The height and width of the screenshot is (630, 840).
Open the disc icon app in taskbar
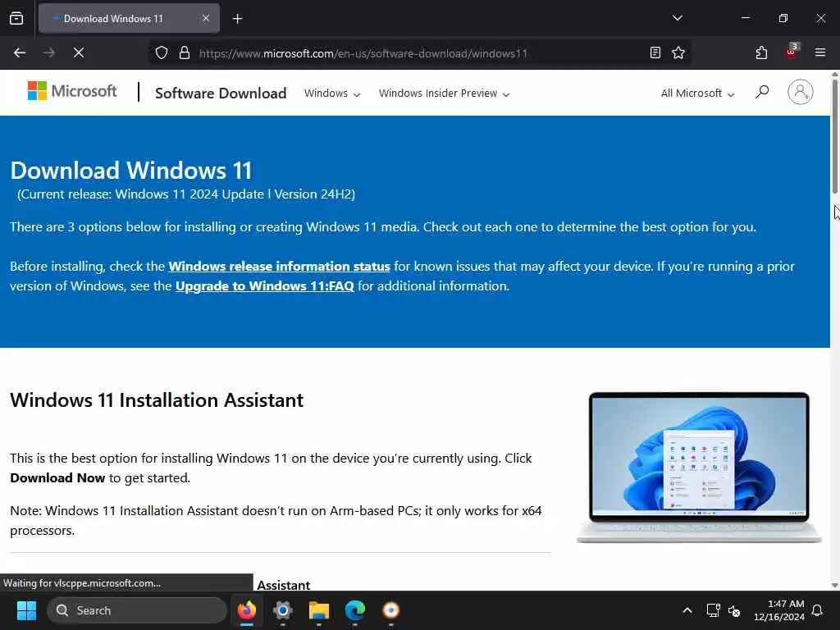391,610
